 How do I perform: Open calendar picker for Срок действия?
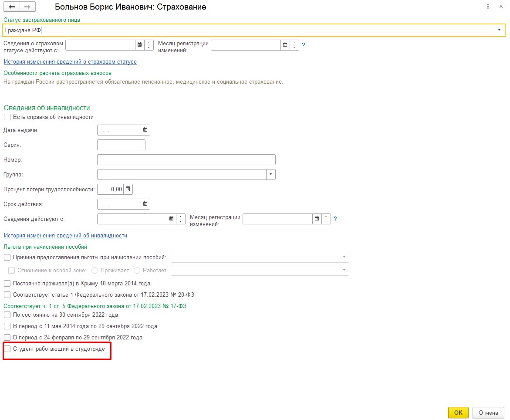(145, 204)
